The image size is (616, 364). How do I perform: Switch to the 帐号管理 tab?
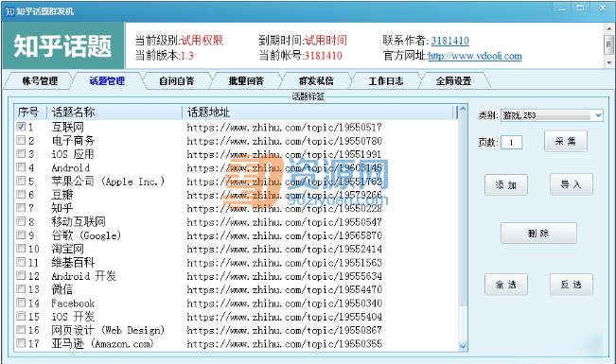40,81
